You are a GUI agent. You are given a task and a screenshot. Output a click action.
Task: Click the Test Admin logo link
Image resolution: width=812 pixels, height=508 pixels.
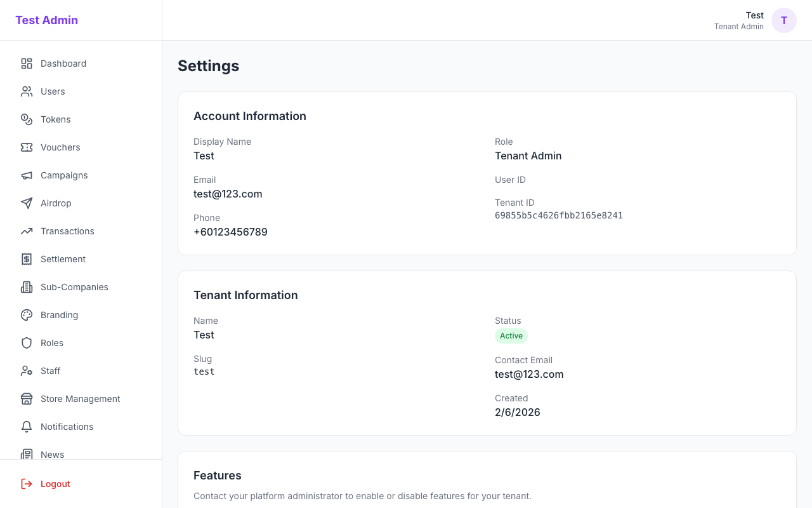(x=47, y=20)
